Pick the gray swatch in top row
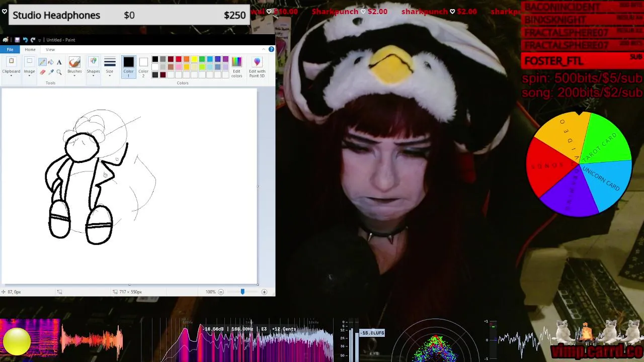Screen dimensions: 644x362 pyautogui.click(x=163, y=59)
